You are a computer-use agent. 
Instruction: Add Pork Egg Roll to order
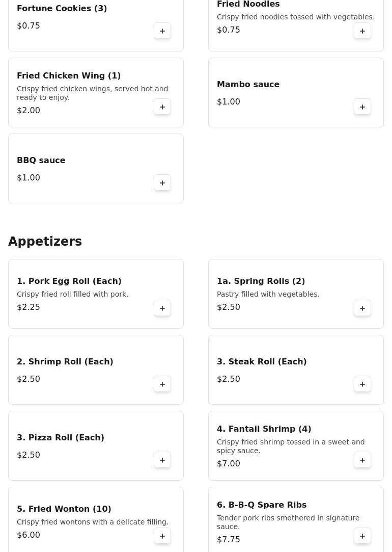162,308
